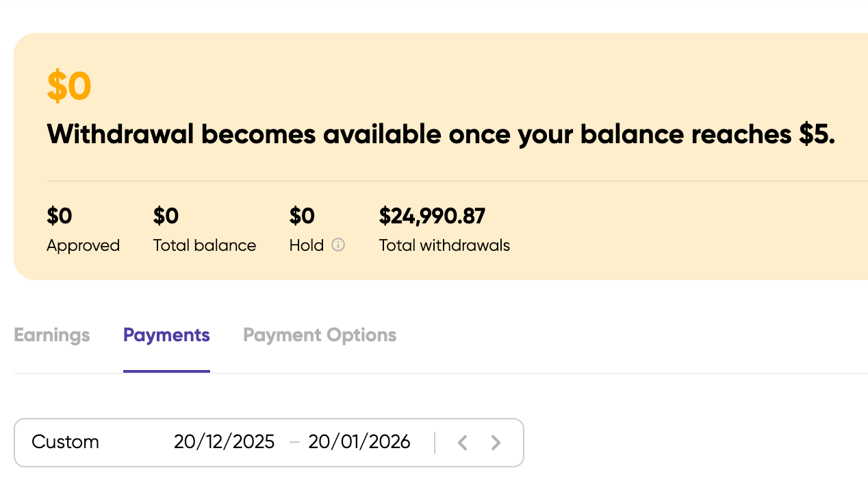
Task: Open the Payment Options tab
Action: [320, 335]
